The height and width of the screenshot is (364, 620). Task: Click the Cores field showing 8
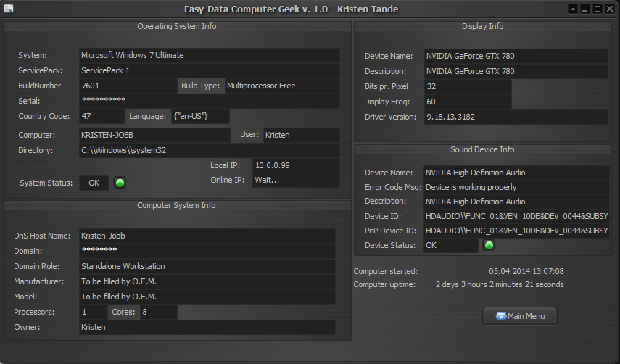[159, 313]
